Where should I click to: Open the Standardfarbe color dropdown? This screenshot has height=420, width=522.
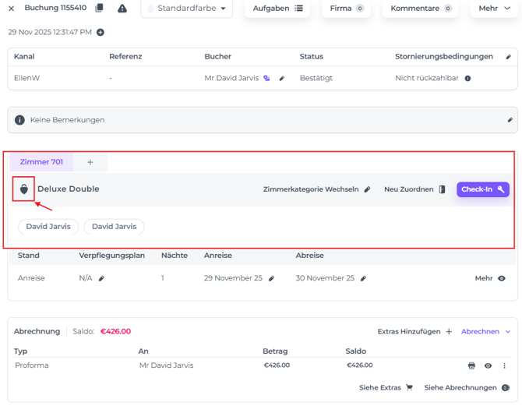[x=186, y=9]
